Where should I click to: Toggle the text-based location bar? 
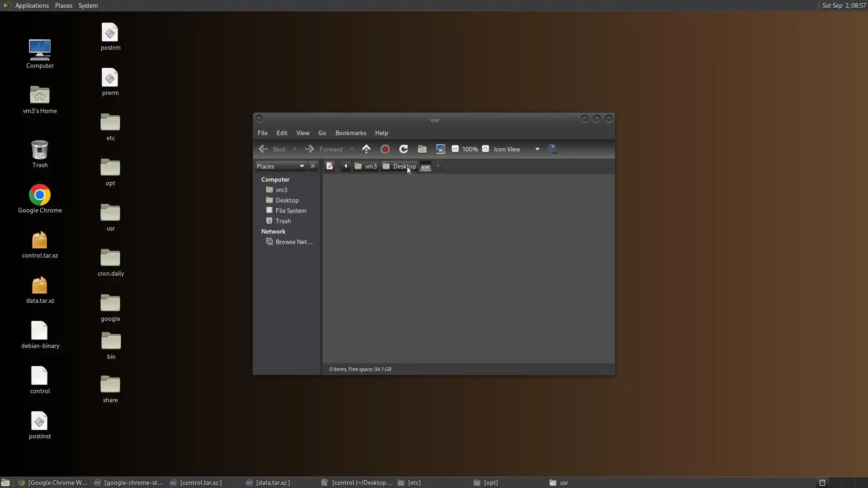point(330,166)
